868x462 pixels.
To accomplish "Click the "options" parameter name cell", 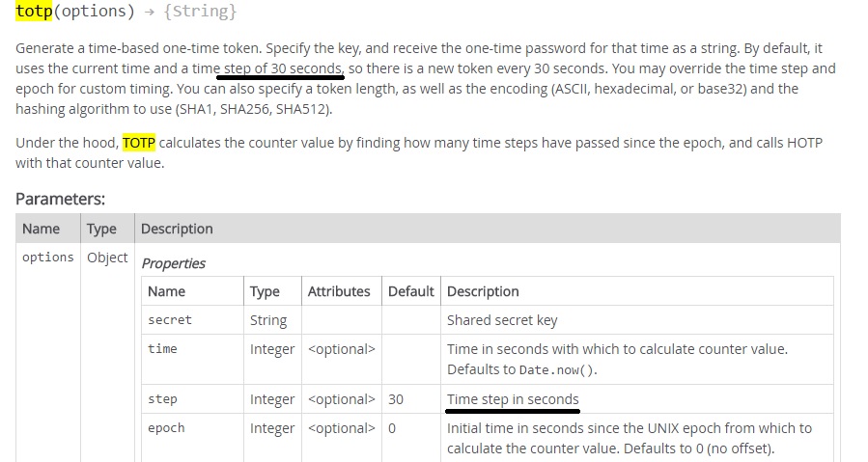I will [x=48, y=257].
